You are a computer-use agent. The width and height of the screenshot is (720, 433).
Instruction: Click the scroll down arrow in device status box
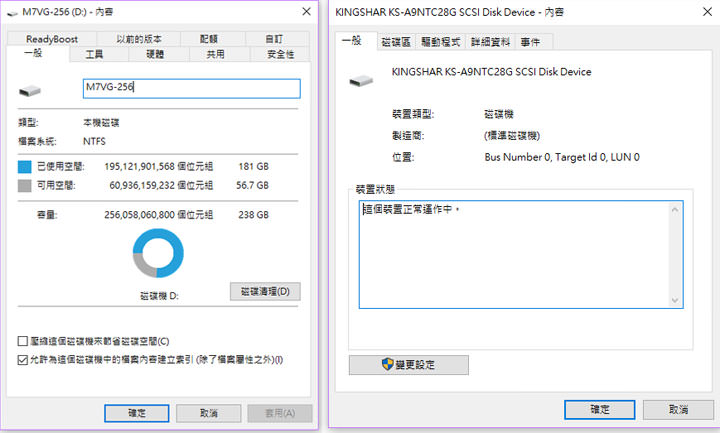point(675,300)
